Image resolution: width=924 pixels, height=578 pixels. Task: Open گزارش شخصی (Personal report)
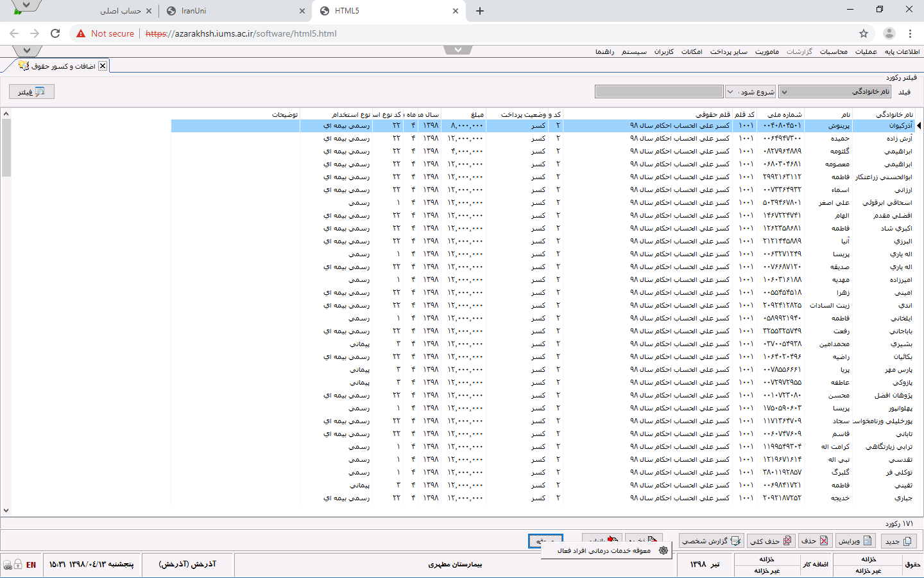(x=711, y=541)
